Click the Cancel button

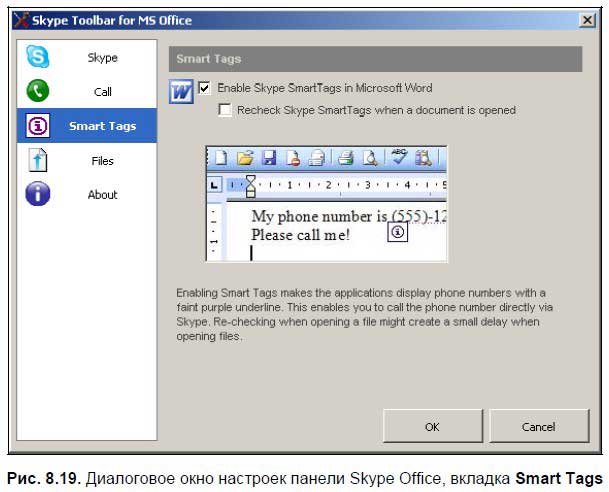538,426
